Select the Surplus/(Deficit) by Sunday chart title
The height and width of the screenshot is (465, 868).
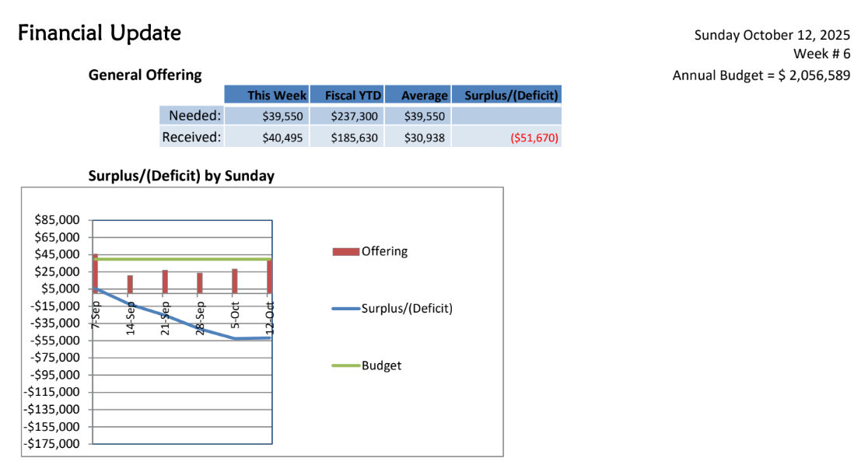(181, 176)
